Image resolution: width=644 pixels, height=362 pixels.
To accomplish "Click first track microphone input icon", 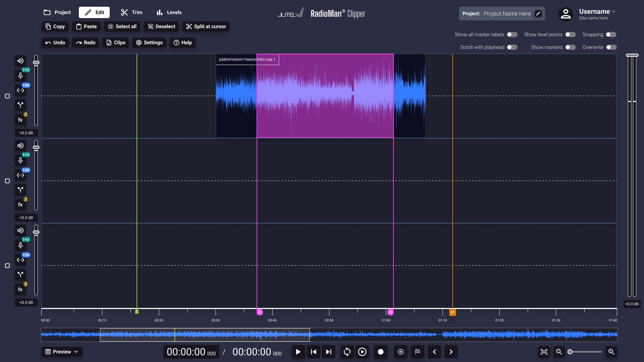I will tap(20, 75).
